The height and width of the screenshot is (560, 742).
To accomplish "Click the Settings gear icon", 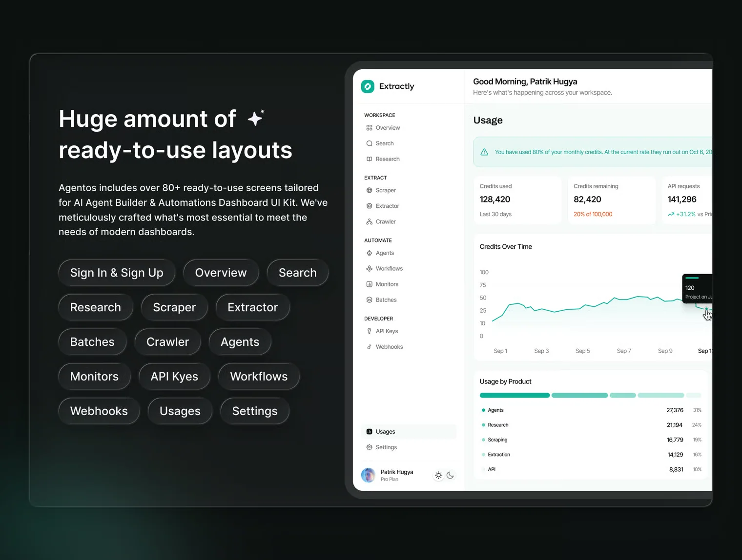I will click(370, 447).
